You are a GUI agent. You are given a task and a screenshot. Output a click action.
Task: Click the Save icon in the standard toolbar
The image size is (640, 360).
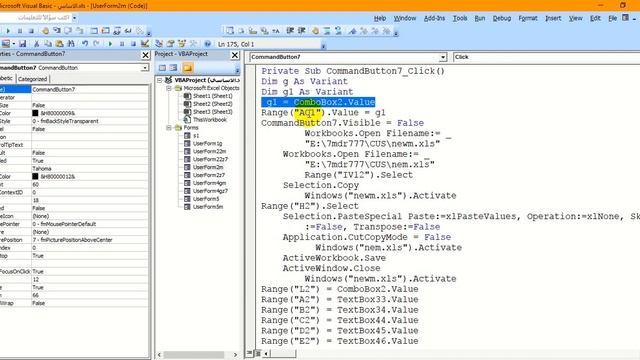coord(22,44)
